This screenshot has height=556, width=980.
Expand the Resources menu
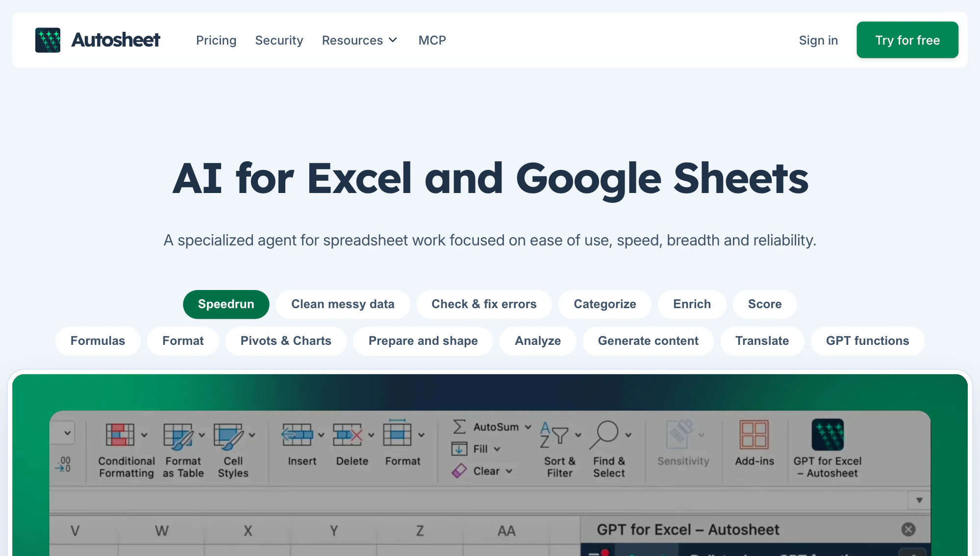coord(359,40)
